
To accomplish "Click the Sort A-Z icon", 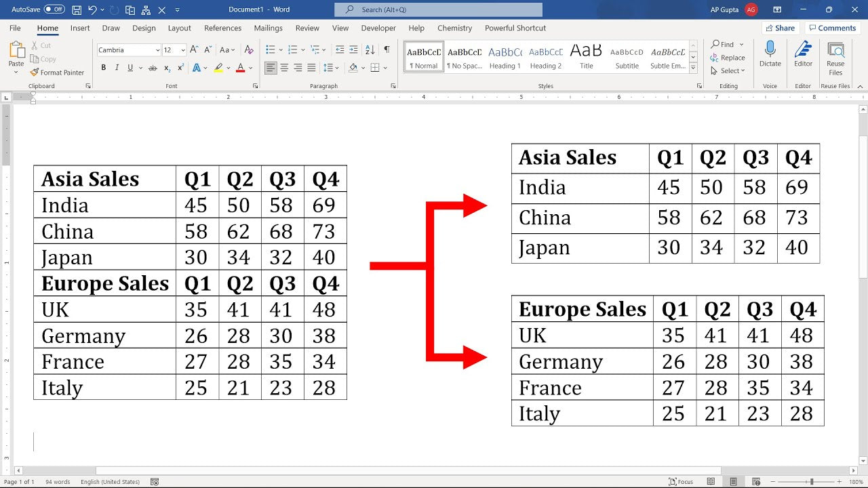I will tap(370, 49).
